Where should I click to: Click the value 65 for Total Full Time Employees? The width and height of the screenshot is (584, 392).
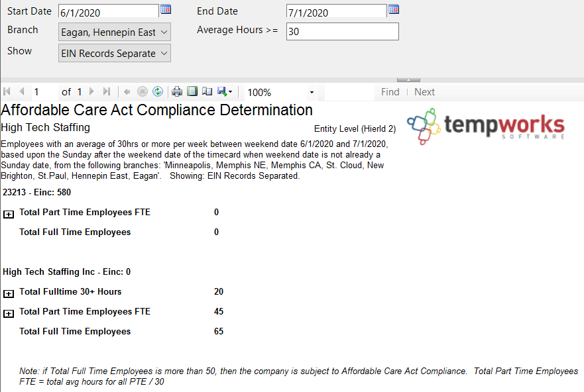click(219, 331)
